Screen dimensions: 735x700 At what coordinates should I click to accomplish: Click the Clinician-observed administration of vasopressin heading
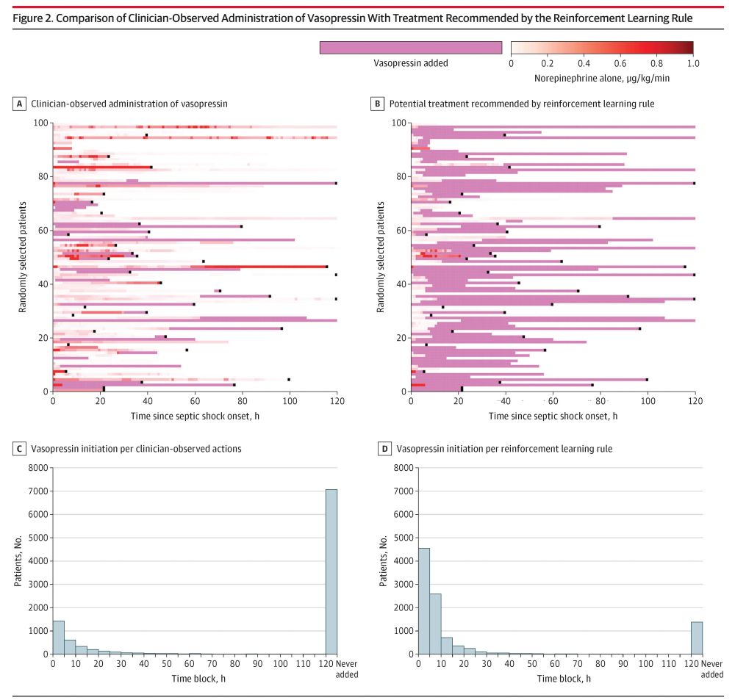point(129,104)
